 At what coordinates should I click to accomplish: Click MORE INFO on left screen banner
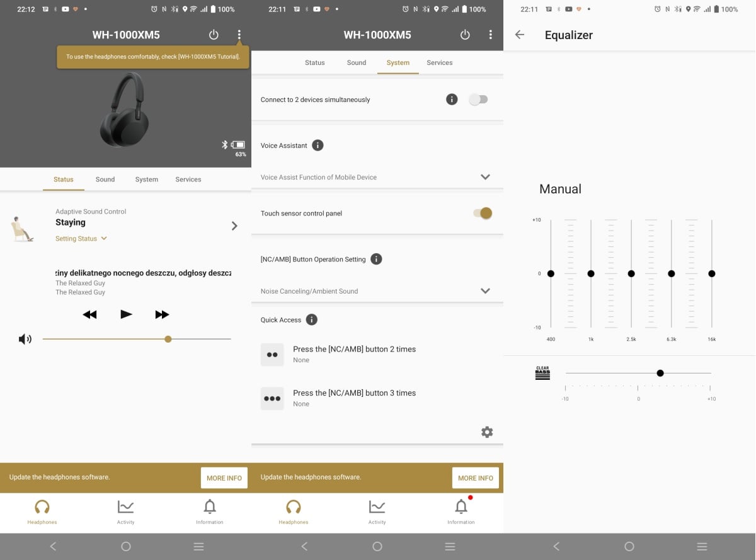pyautogui.click(x=224, y=478)
